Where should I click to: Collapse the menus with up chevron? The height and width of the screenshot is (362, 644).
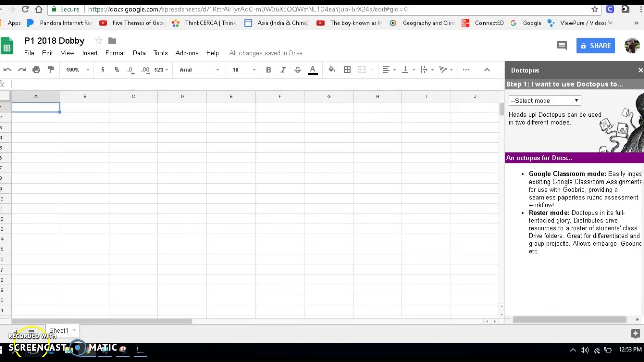pyautogui.click(x=487, y=70)
